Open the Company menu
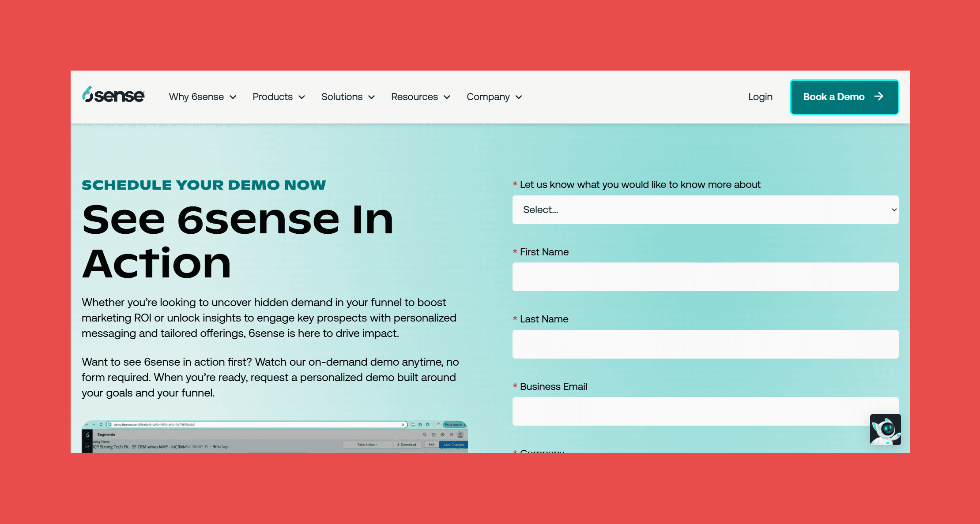980x524 pixels. coord(494,97)
